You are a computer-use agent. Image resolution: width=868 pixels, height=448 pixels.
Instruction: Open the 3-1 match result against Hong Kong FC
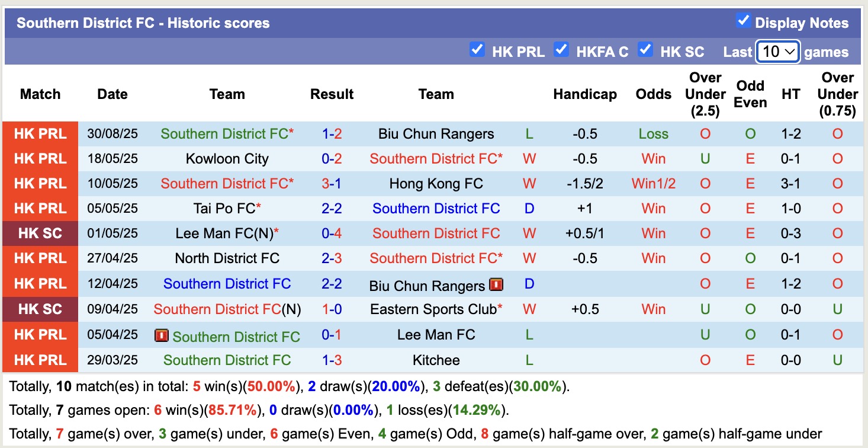coord(332,184)
